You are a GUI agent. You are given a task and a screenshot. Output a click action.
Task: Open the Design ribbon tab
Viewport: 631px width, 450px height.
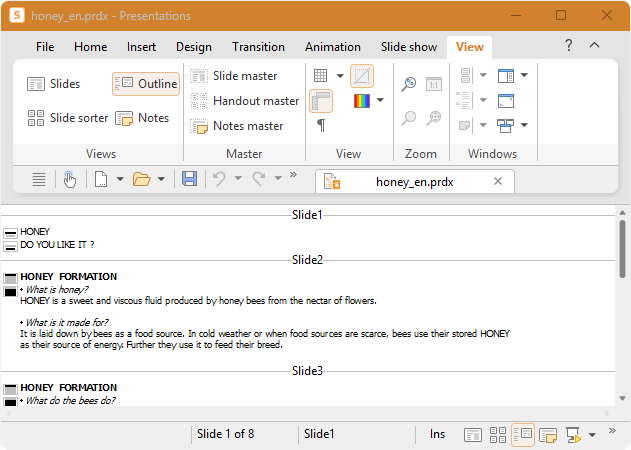pos(194,47)
